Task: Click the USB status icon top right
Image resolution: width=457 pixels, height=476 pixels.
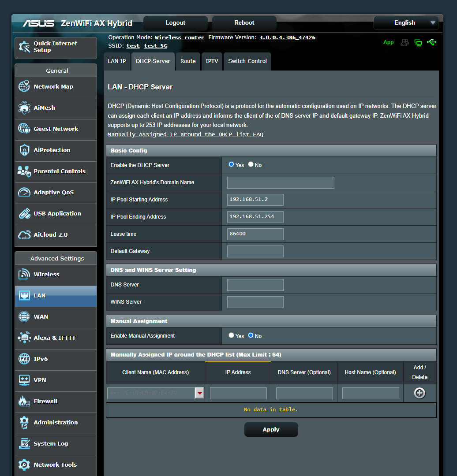Action: pyautogui.click(x=432, y=42)
